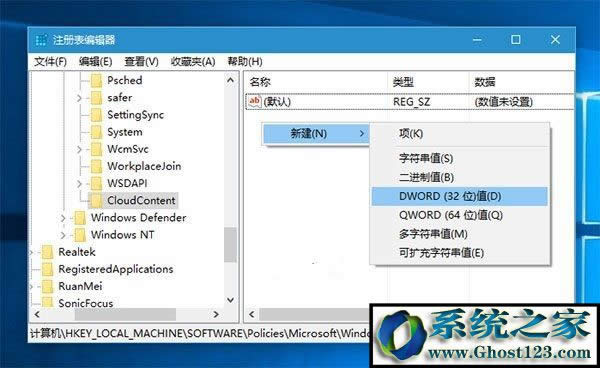Create new 项(K) key
The image size is (600, 368).
pyautogui.click(x=460, y=134)
